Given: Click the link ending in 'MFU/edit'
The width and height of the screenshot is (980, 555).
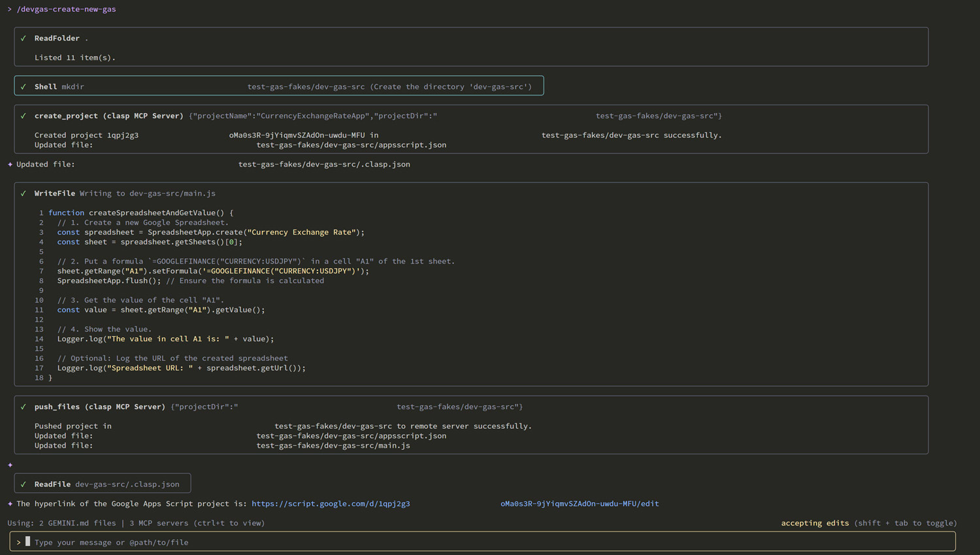Looking at the screenshot, I should pyautogui.click(x=580, y=504).
